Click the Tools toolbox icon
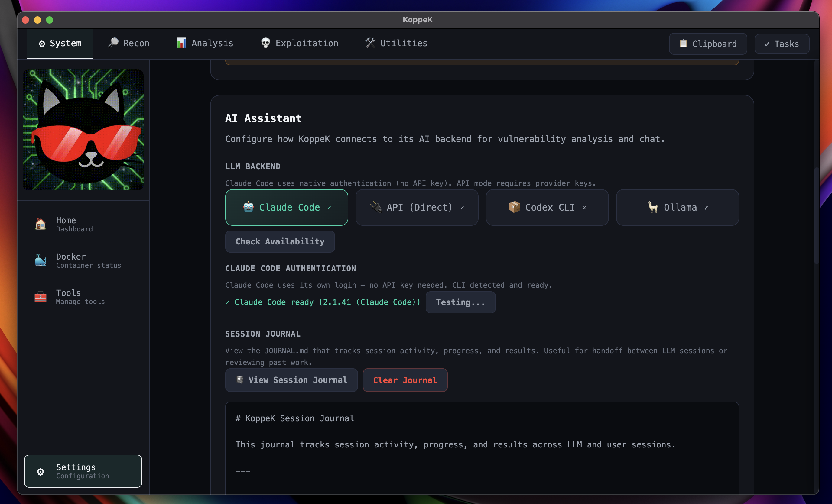The height and width of the screenshot is (504, 832). (41, 297)
